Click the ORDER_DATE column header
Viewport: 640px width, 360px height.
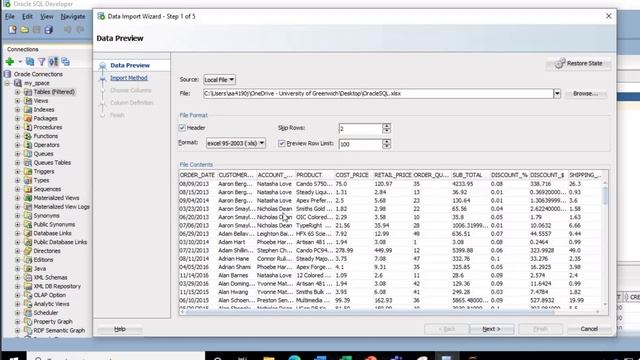198,175
